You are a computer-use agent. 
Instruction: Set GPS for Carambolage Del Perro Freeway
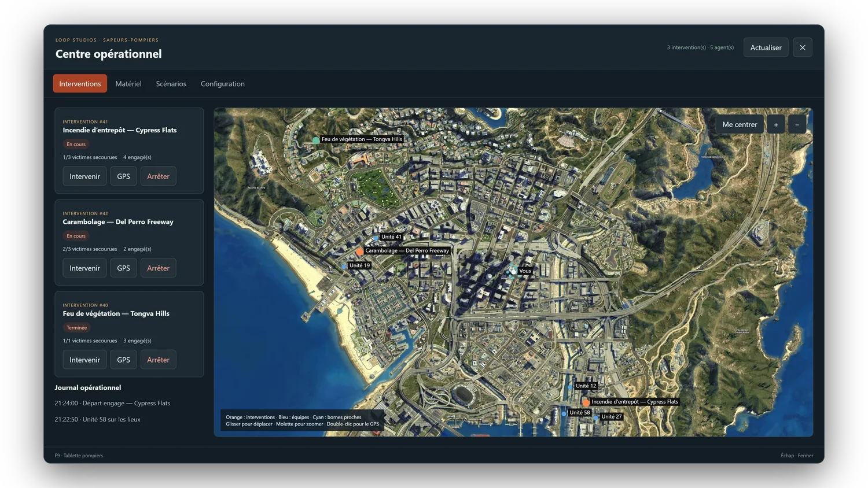(x=123, y=268)
